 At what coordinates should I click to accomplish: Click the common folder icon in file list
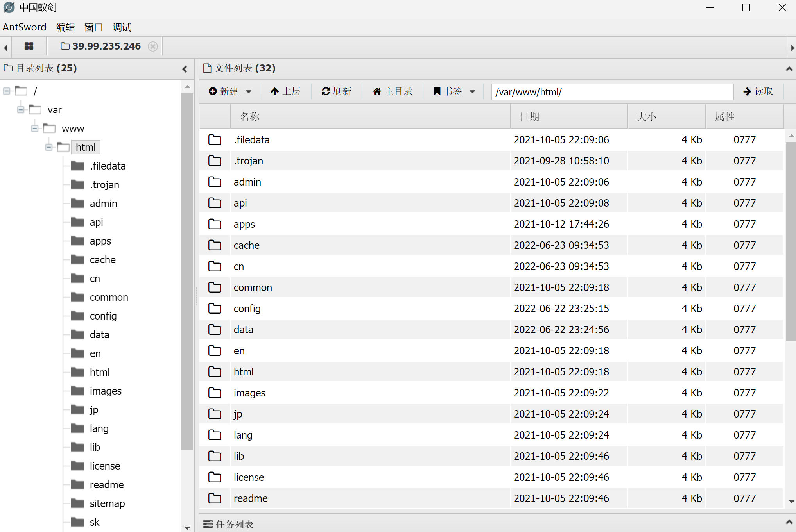(215, 287)
